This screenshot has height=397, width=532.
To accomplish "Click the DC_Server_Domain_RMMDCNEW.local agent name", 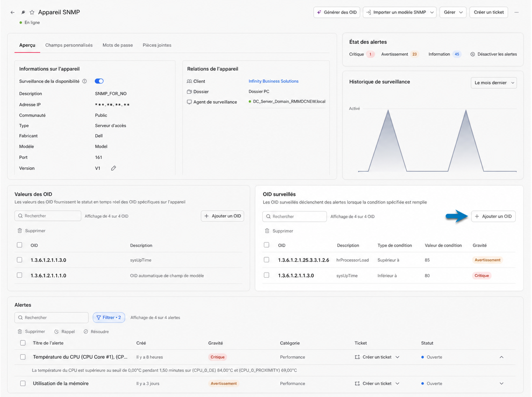I will [x=289, y=101].
